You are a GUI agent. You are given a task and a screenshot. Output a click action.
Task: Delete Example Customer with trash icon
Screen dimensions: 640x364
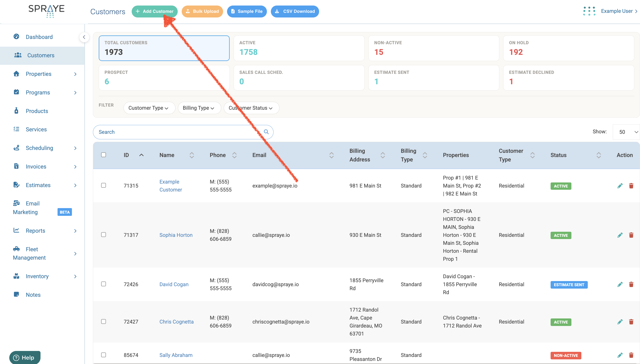631,186
